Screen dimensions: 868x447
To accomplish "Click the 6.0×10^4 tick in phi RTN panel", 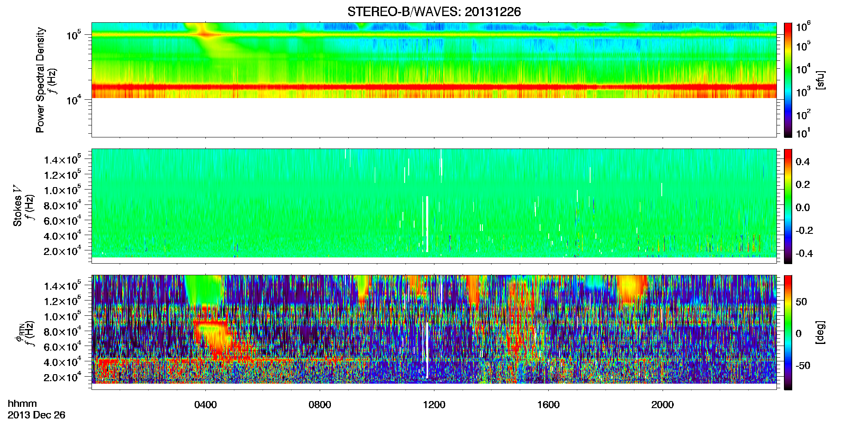I will tap(63, 347).
